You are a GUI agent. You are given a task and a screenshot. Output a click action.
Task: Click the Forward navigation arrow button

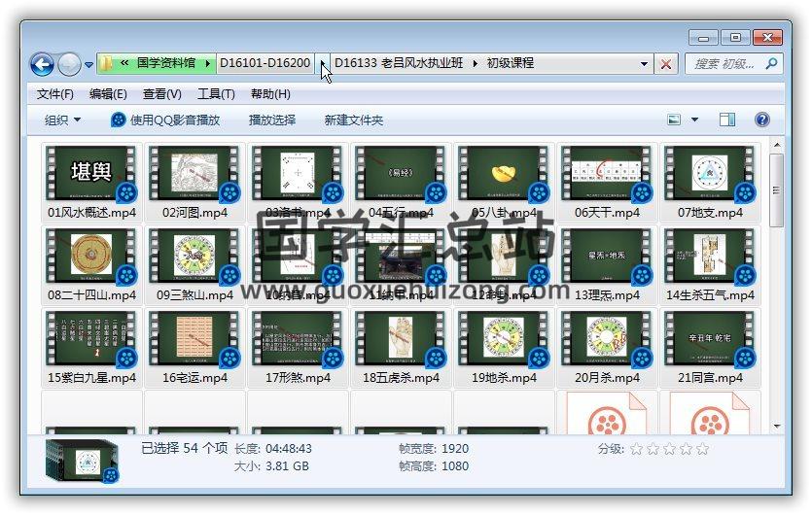69,64
